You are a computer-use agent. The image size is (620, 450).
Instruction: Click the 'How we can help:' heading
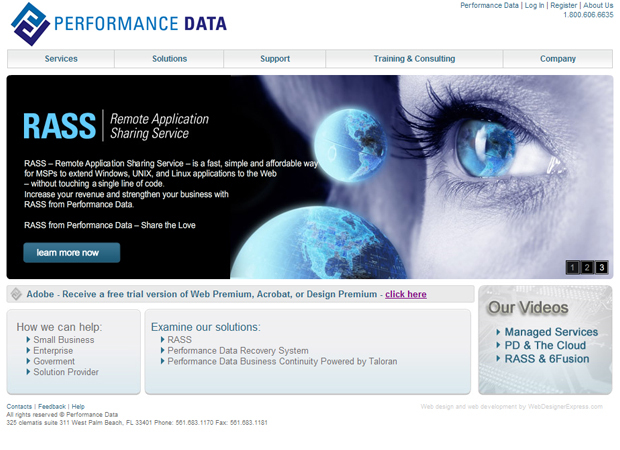(59, 327)
